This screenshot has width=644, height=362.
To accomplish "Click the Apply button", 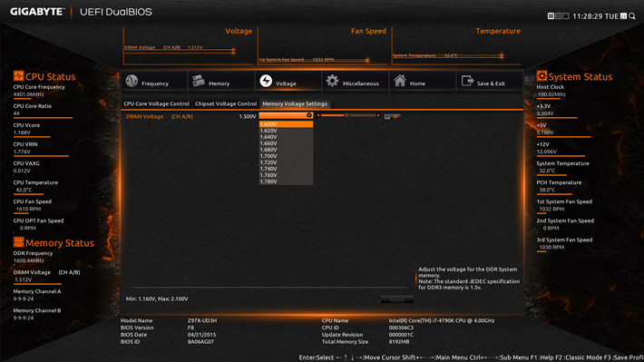I will tap(396, 299).
